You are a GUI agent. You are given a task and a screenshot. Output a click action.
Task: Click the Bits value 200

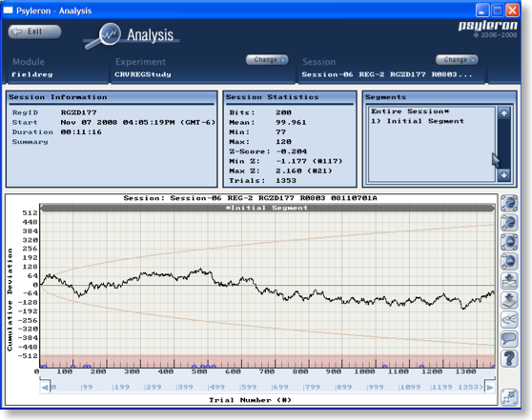tap(283, 112)
